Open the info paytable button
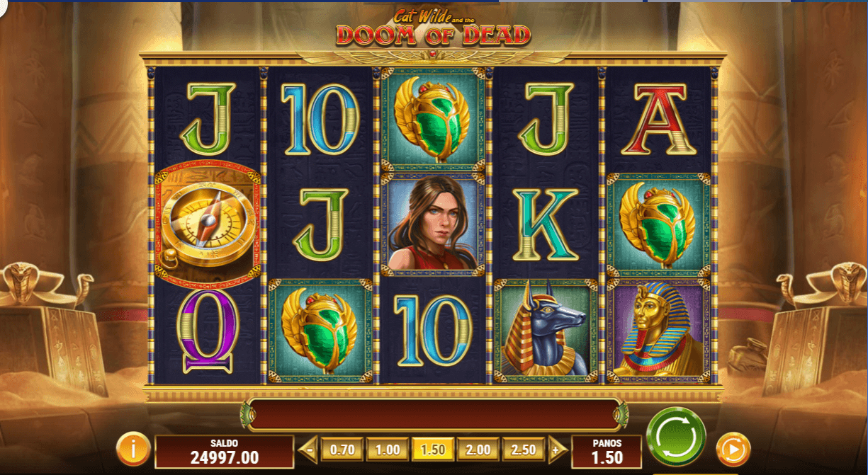868x475 pixels. (x=133, y=449)
